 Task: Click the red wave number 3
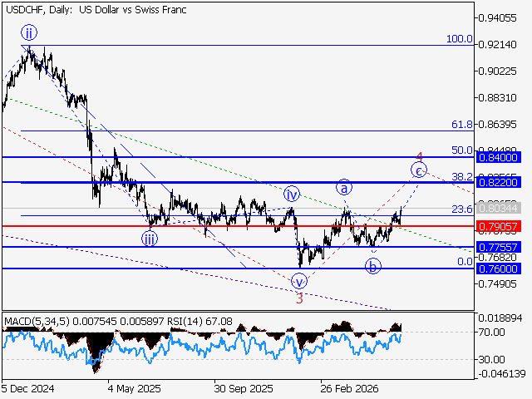(x=299, y=298)
